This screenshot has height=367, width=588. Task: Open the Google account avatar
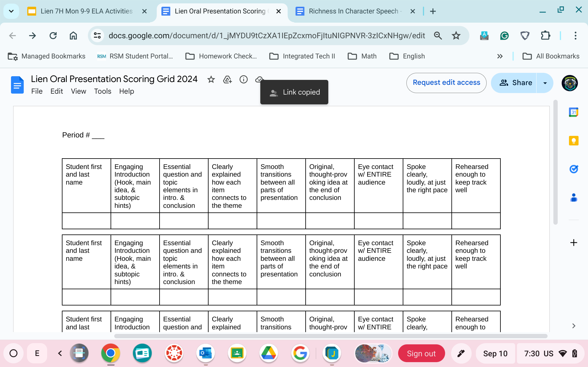click(570, 83)
